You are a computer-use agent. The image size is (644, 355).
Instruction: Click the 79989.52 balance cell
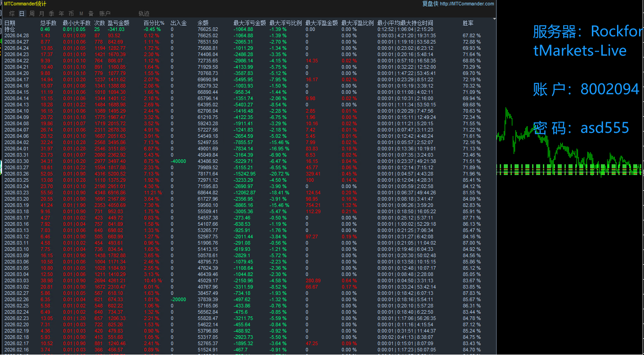[208, 167]
